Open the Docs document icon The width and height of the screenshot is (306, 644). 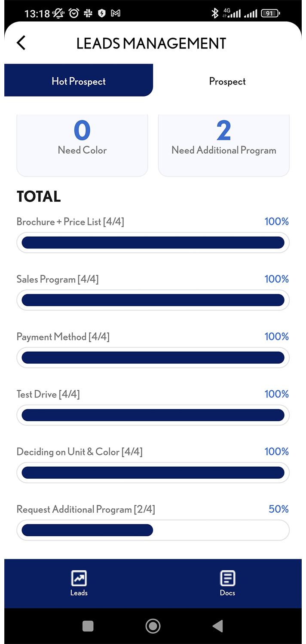pyautogui.click(x=227, y=578)
